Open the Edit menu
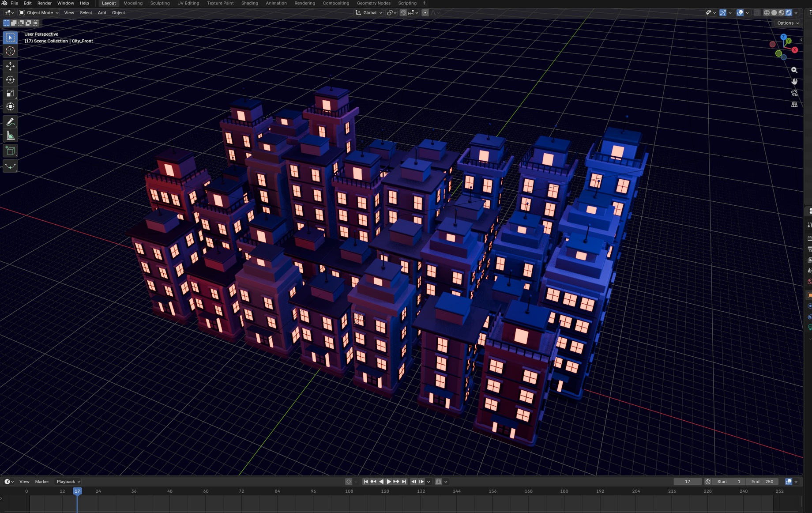812x513 pixels. [27, 3]
